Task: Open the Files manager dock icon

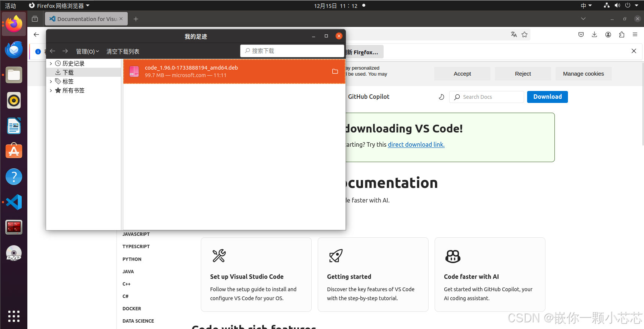Action: [14, 75]
